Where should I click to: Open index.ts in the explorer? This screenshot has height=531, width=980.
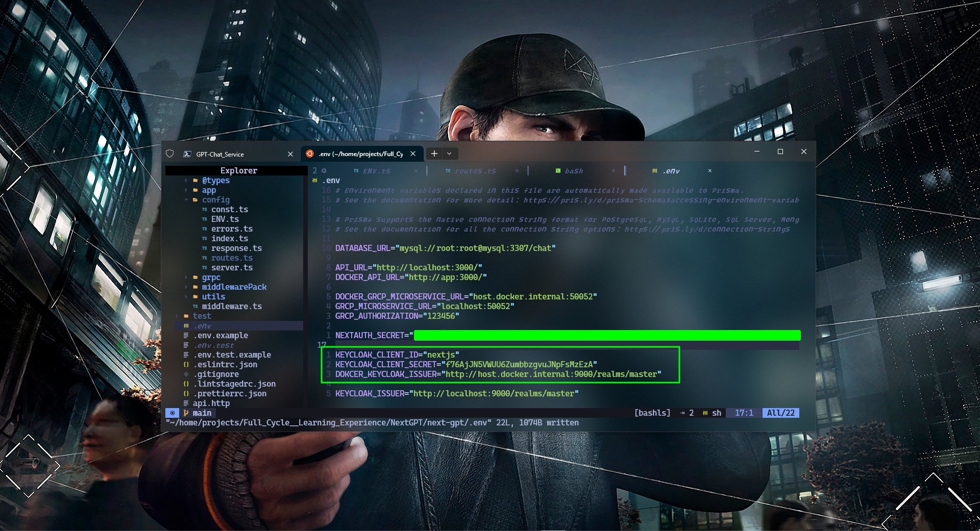click(x=230, y=239)
